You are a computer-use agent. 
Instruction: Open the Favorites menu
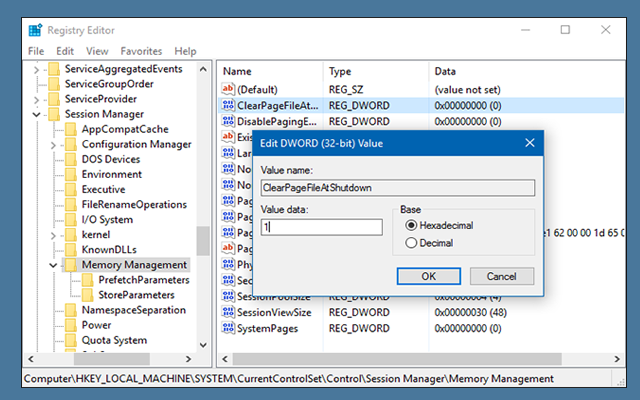click(x=141, y=50)
